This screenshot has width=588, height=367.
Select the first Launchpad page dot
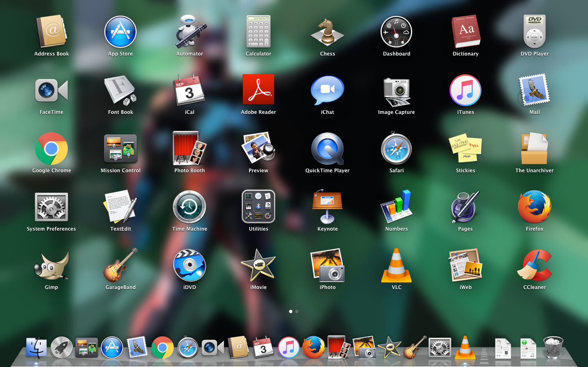click(x=291, y=311)
